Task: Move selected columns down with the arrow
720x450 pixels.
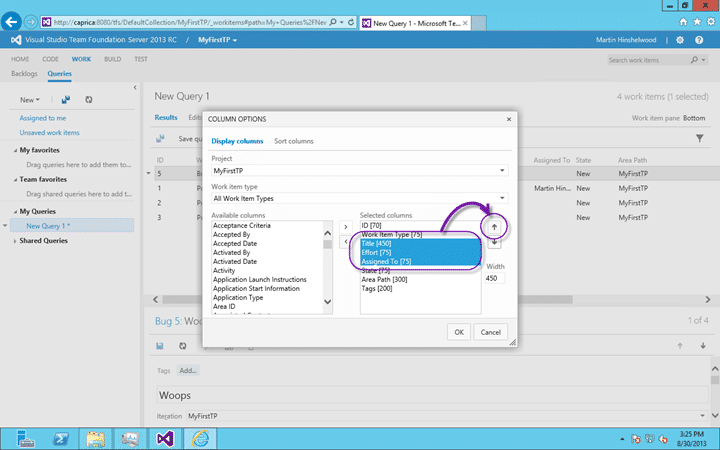Action: pyautogui.click(x=494, y=242)
